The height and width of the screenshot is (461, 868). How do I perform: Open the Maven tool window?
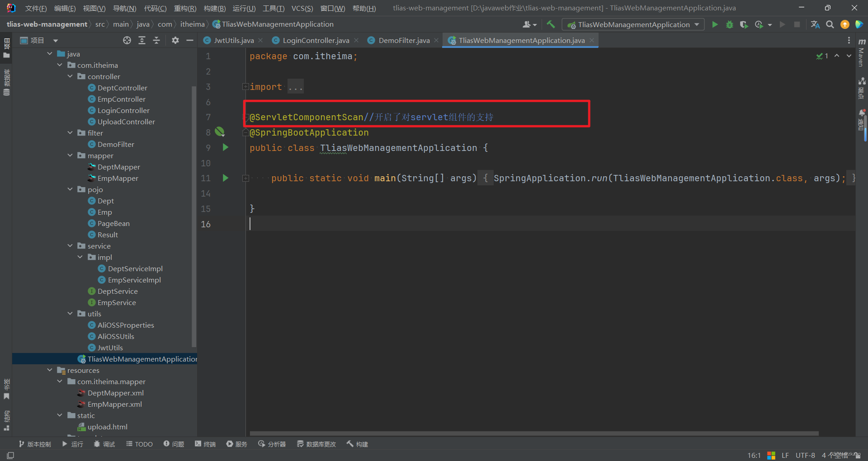pos(862,53)
